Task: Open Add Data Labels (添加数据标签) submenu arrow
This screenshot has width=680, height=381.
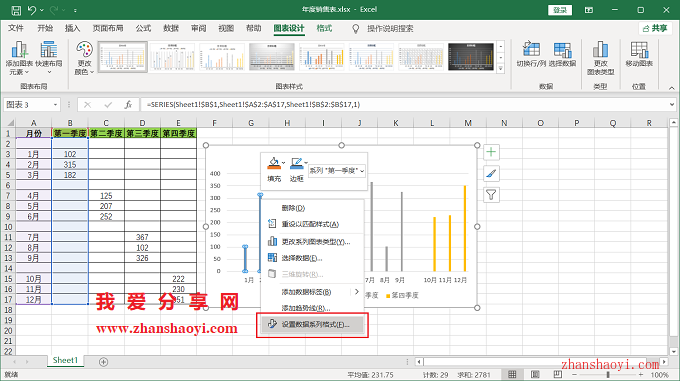Action: coord(356,292)
